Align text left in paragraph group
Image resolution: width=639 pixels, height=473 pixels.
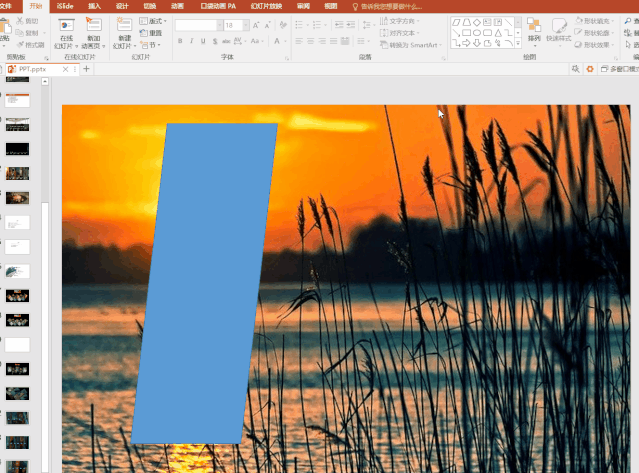click(x=299, y=41)
